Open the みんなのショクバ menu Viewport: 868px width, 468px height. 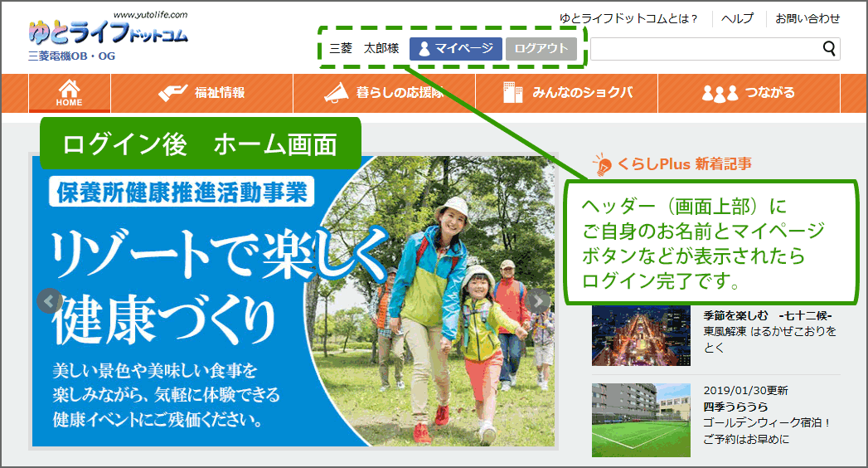click(567, 93)
